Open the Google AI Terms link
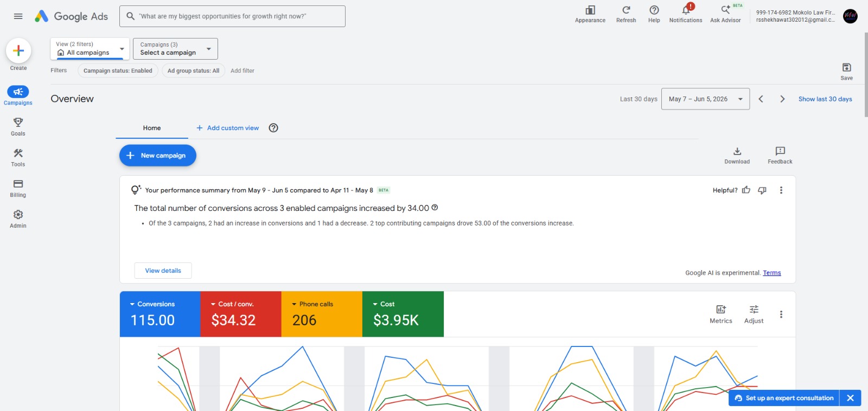The image size is (868, 411). pos(771,273)
